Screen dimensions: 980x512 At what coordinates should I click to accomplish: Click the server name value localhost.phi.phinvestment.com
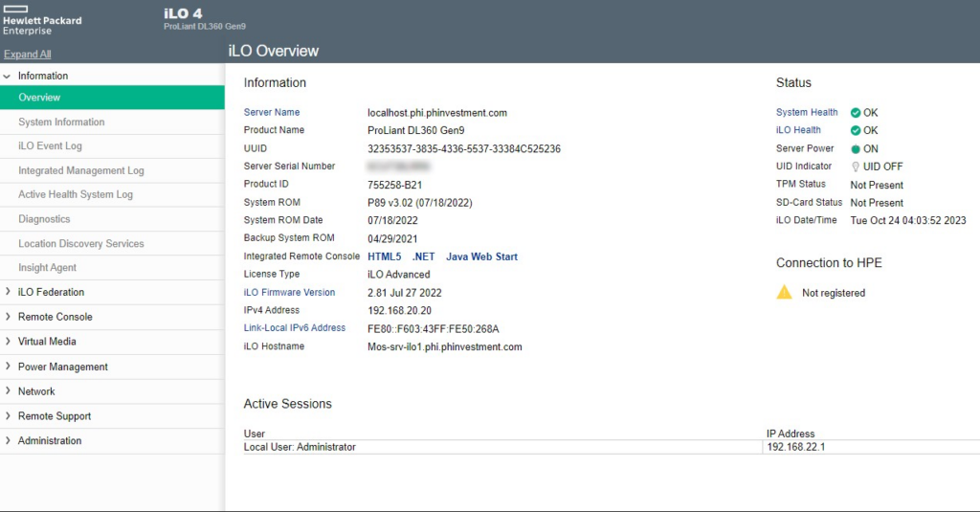[436, 113]
